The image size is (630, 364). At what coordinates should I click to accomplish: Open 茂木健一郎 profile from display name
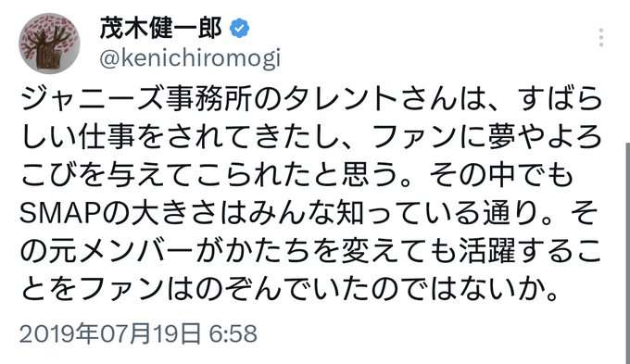pos(160,29)
